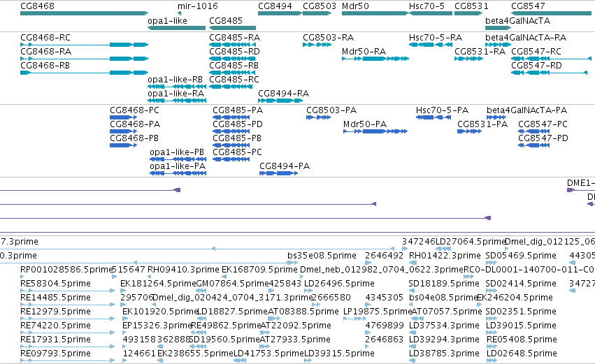Click the CG8468-RA transcript label
The image size is (595, 364).
(x=46, y=52)
